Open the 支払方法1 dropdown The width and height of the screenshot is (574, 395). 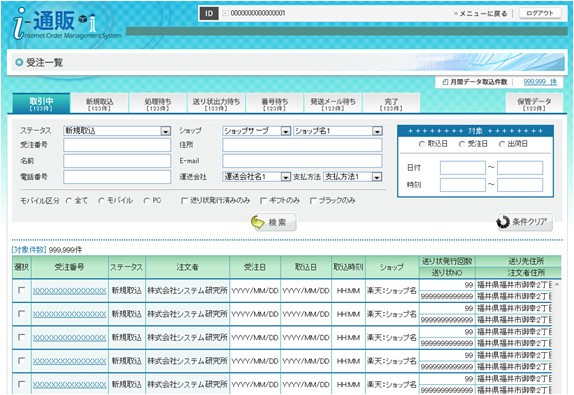(x=353, y=177)
